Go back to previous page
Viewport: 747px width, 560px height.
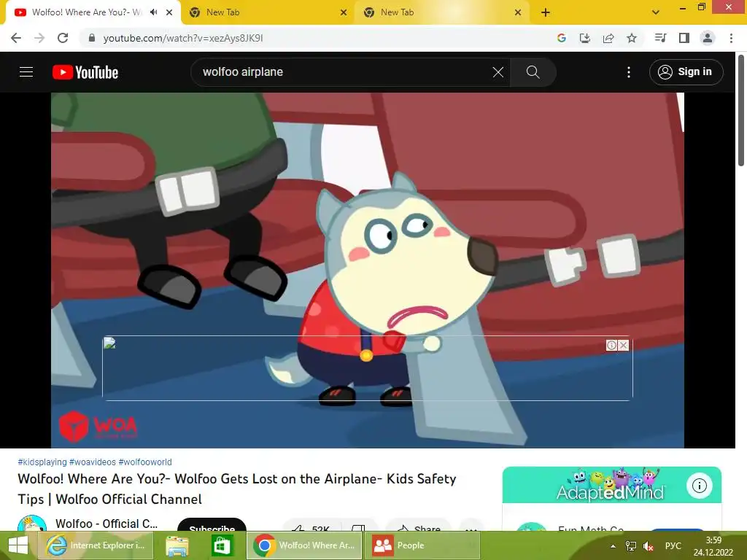pyautogui.click(x=16, y=38)
